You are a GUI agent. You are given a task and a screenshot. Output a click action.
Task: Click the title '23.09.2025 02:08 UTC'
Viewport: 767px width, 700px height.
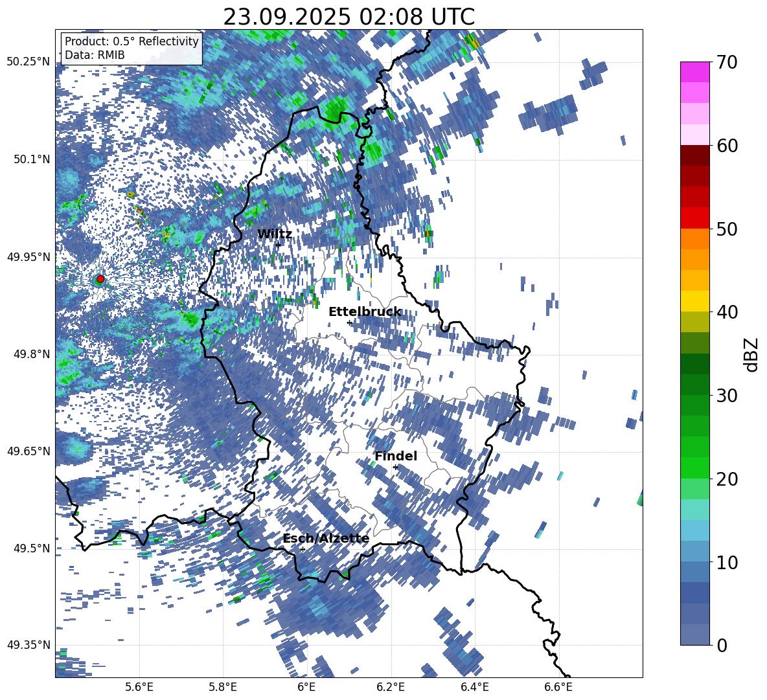[x=349, y=17]
